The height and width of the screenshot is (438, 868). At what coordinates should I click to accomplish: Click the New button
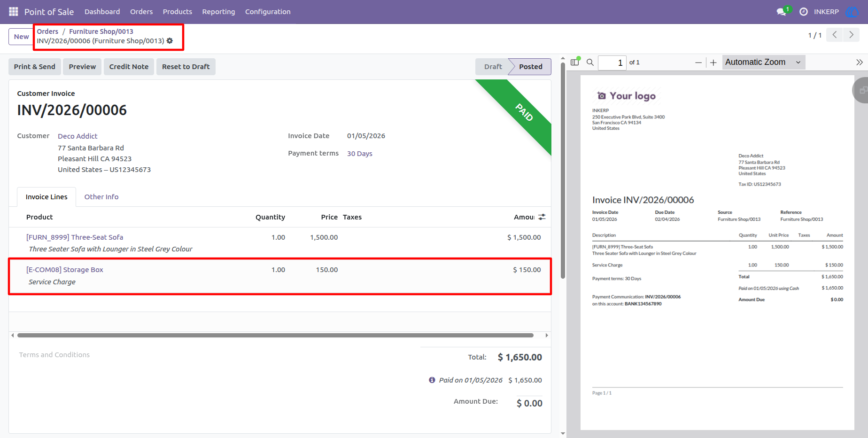[x=21, y=37]
